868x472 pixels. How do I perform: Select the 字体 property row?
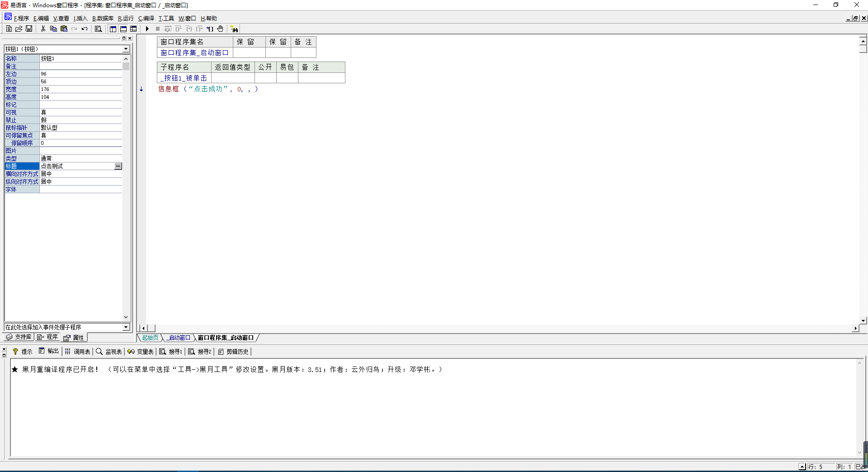pyautogui.click(x=63, y=189)
